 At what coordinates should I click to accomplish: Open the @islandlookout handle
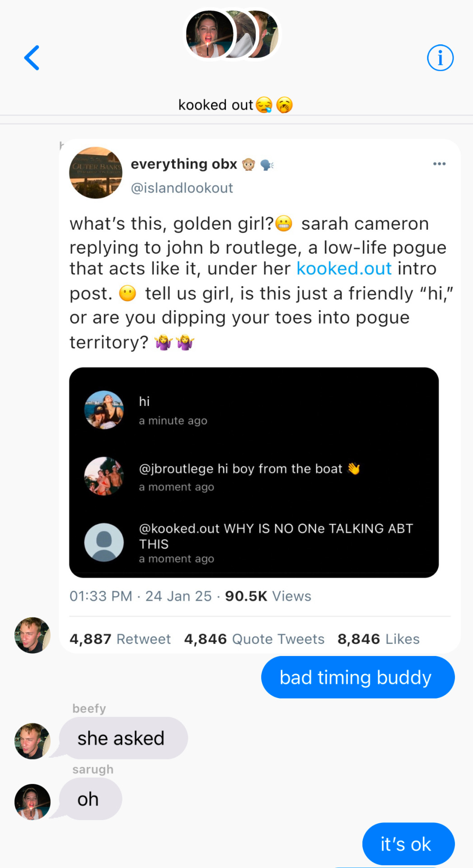[x=182, y=188]
